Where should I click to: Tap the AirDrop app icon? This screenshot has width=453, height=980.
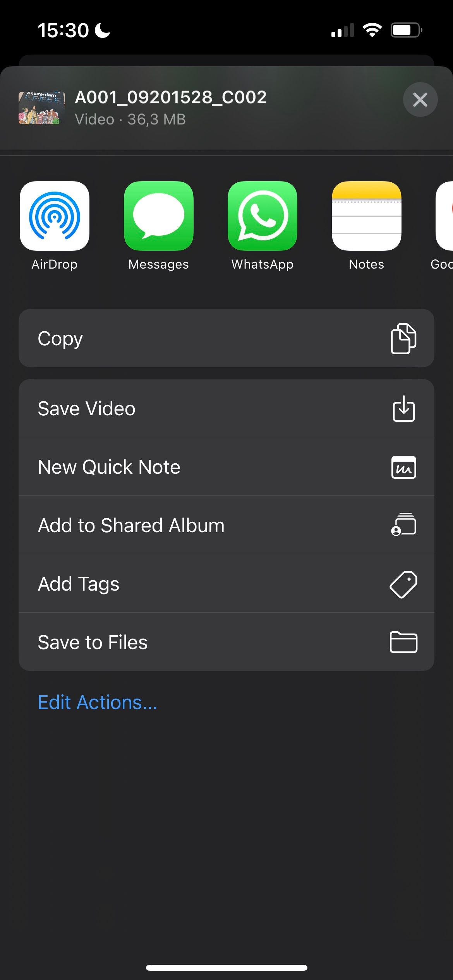pyautogui.click(x=55, y=216)
